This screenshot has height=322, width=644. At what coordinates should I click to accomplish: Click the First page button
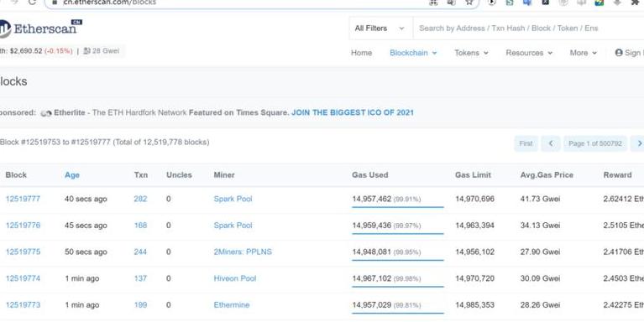[526, 143]
